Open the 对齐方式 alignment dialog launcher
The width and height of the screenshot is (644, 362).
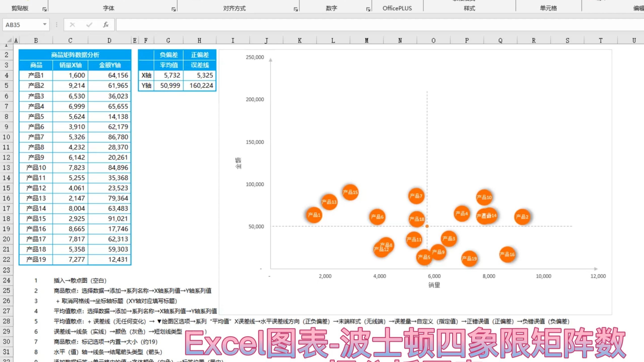pos(296,9)
